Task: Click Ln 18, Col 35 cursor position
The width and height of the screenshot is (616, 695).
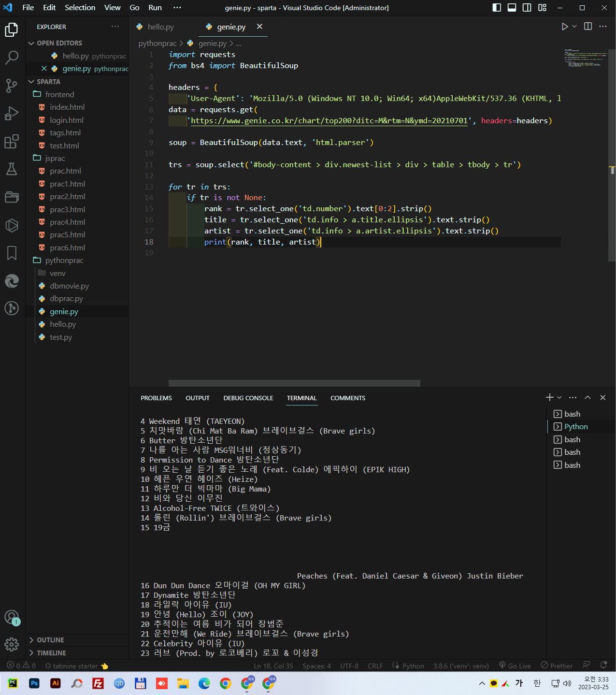Action: pos(273,666)
